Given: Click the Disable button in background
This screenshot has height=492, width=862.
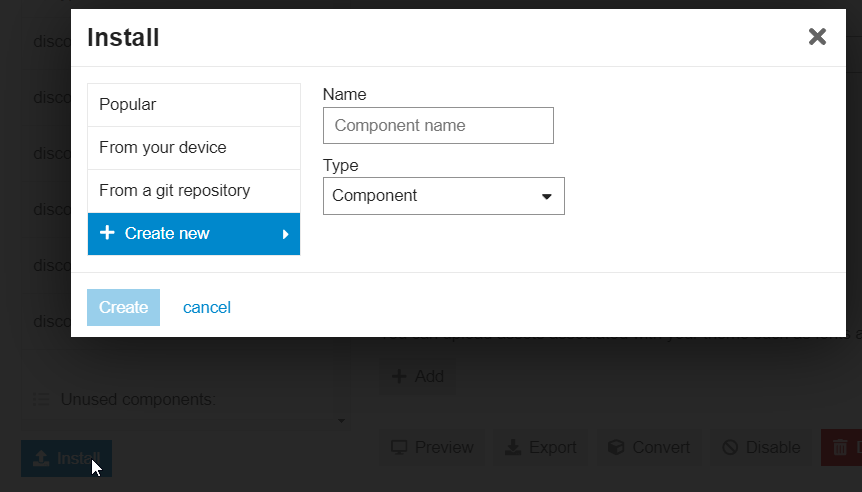Looking at the screenshot, I should pyautogui.click(x=761, y=447).
